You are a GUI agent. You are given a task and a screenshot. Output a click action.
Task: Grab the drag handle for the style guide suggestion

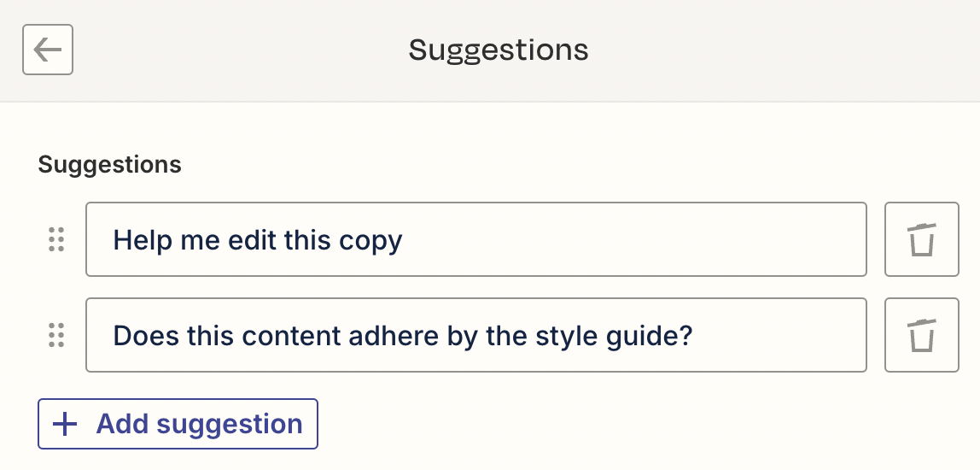[57, 336]
